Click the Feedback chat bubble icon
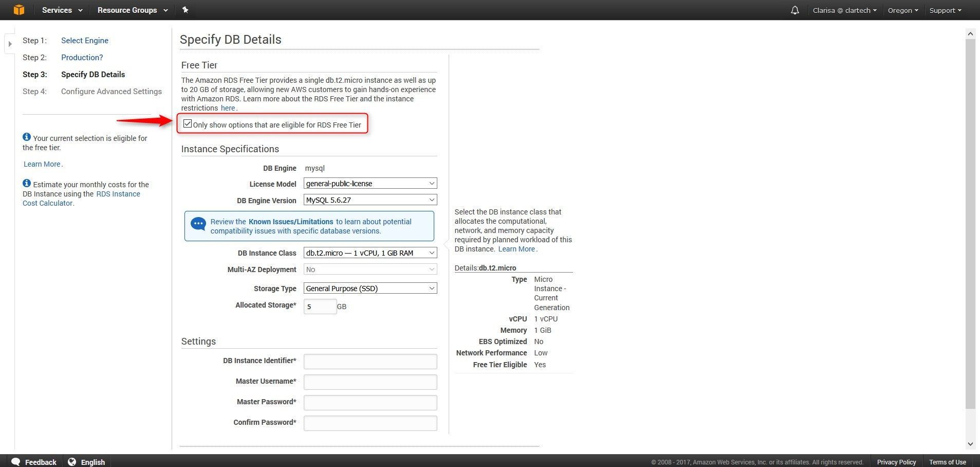The image size is (980, 467). (x=16, y=461)
